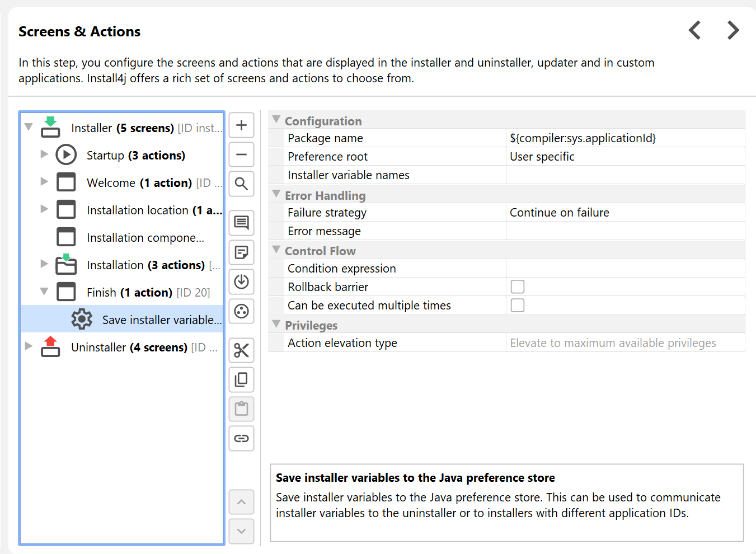Enable the Rollback barrier checkbox
The height and width of the screenshot is (554, 756).
coord(518,287)
